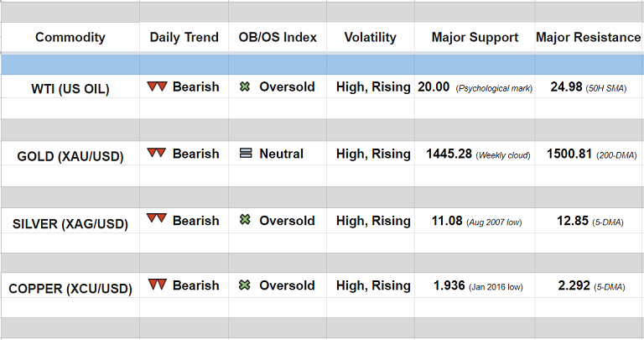Select the COPPER (XCU/USD) row label

point(70,288)
